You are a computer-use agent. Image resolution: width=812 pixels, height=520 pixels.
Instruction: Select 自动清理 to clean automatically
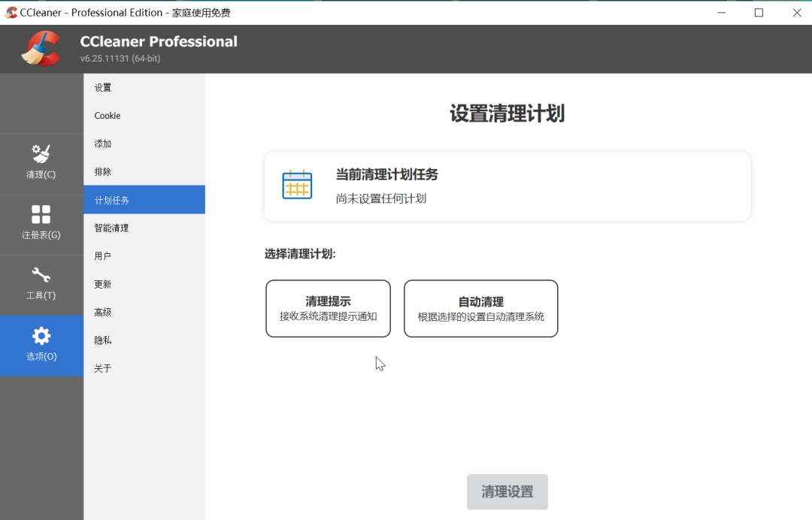tap(480, 308)
